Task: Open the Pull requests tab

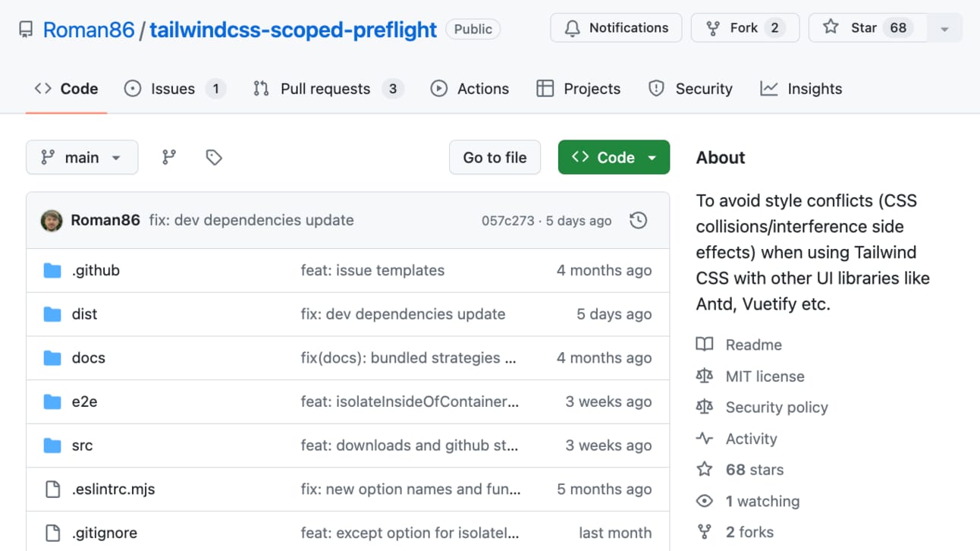Action: point(328,89)
